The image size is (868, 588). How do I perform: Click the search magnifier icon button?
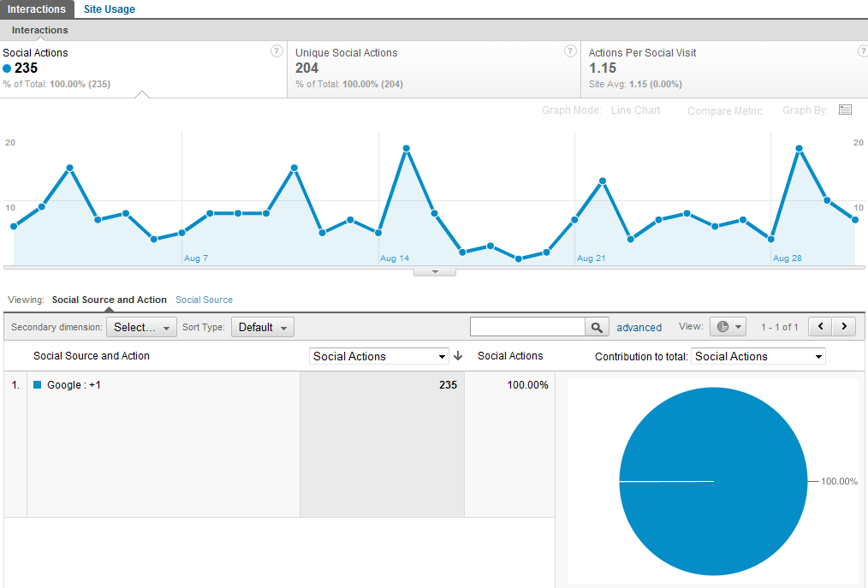pos(597,327)
